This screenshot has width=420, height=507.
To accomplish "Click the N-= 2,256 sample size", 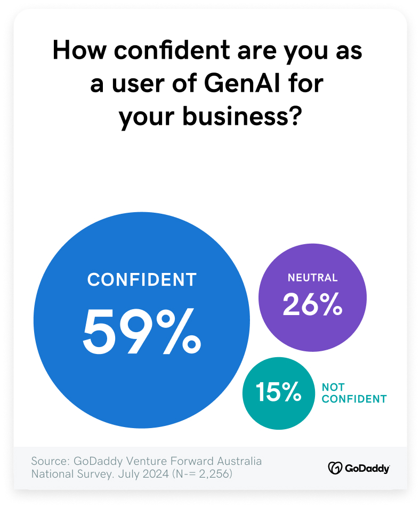I will pos(203,474).
